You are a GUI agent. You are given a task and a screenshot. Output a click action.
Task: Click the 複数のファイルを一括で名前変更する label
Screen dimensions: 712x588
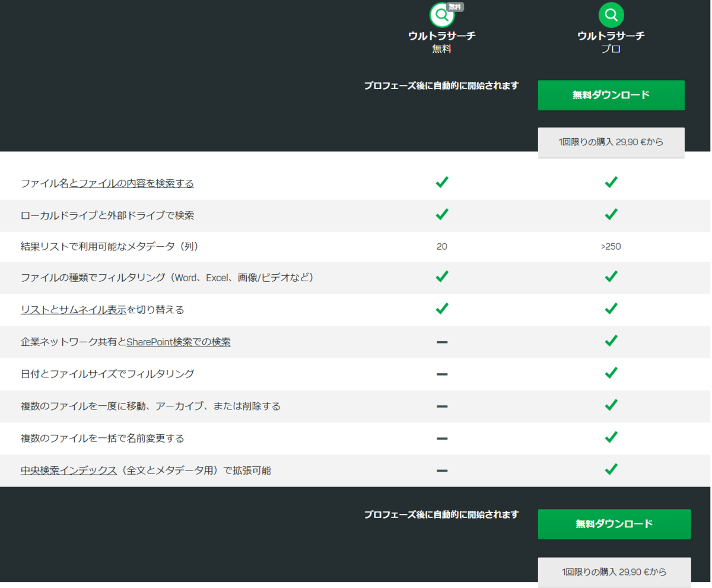pyautogui.click(x=102, y=438)
